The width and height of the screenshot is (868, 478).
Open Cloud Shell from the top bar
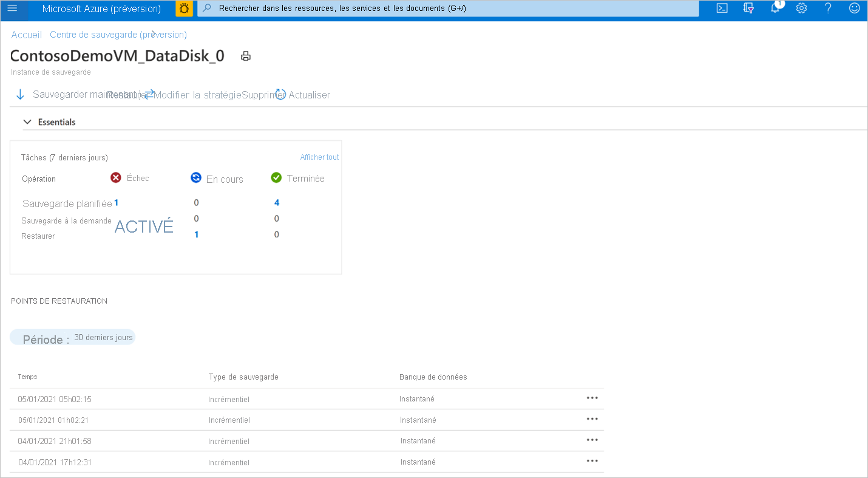[x=722, y=9]
